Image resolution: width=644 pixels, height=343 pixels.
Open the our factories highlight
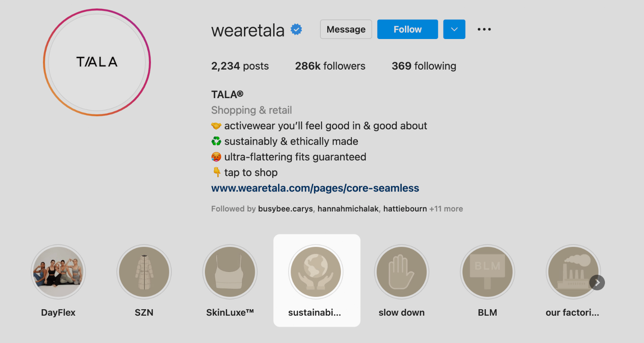pyautogui.click(x=573, y=272)
